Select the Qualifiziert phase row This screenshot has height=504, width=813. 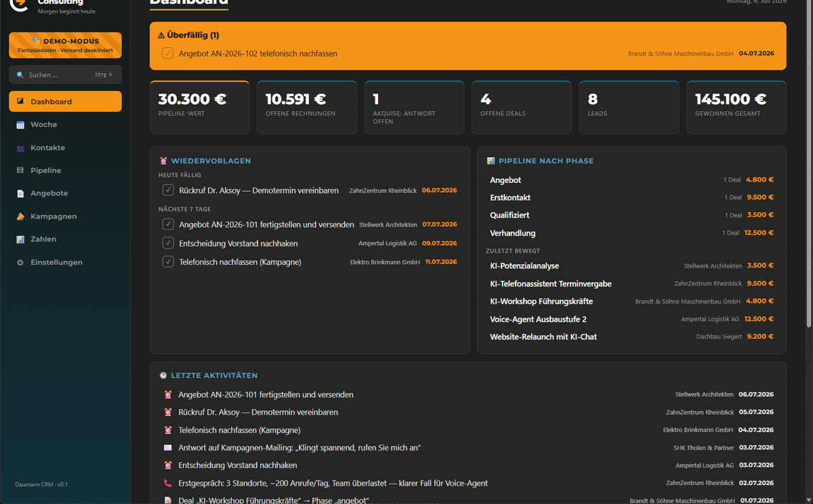tap(631, 215)
